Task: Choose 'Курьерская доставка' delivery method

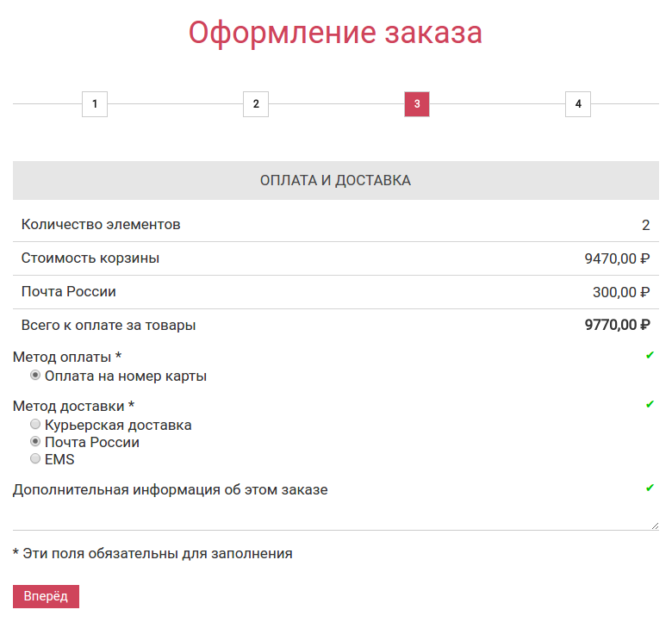Action: coord(35,425)
